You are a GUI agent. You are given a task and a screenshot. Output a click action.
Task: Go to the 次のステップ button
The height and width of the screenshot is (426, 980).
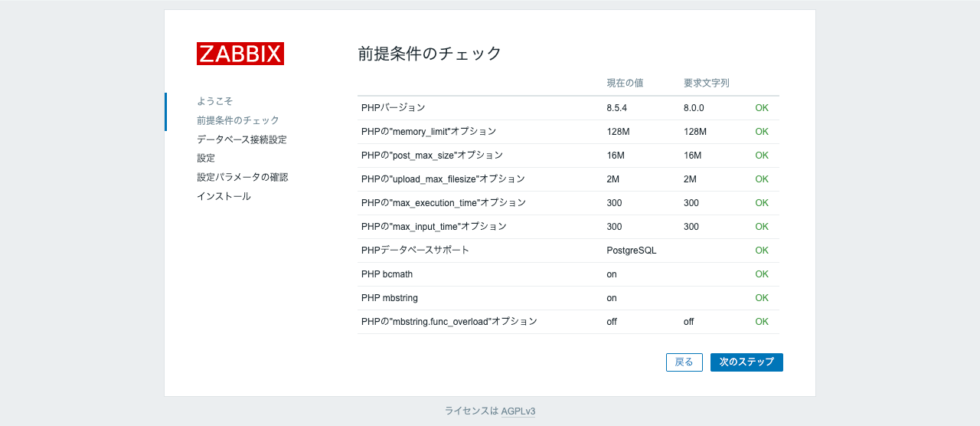[x=746, y=362]
